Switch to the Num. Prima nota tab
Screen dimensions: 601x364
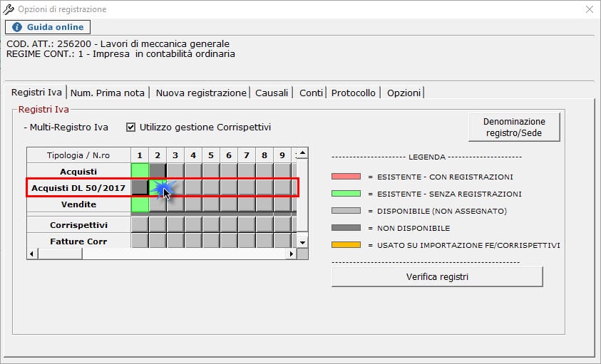(x=108, y=93)
